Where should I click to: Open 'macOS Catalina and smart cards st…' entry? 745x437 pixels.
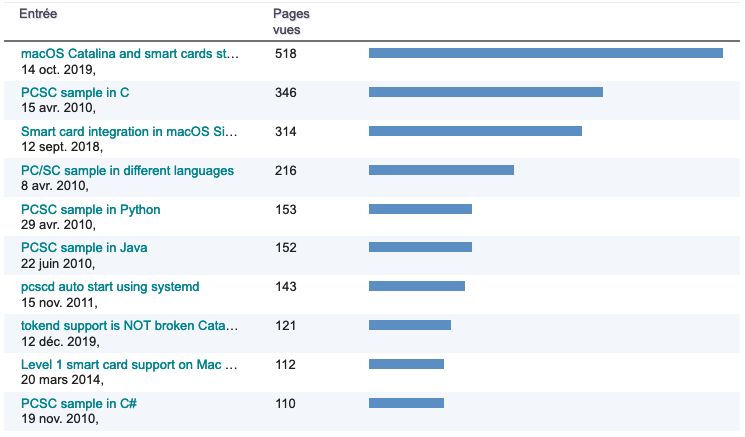130,54
